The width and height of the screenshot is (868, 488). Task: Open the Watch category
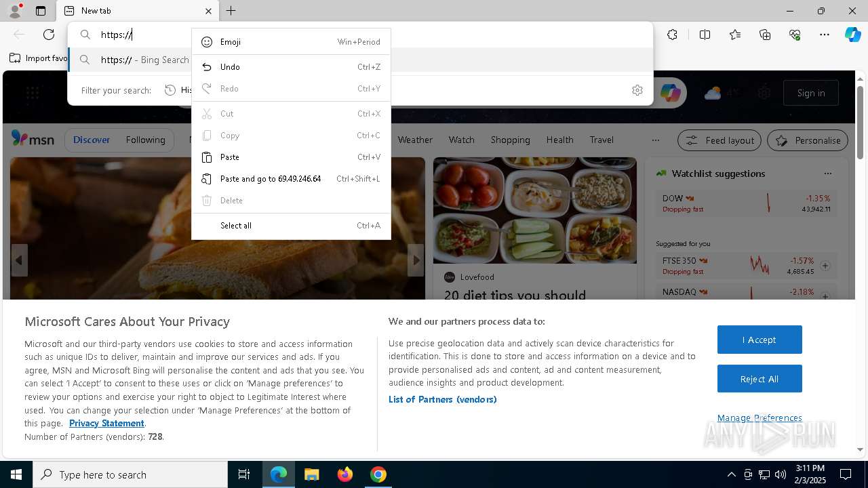tap(461, 140)
